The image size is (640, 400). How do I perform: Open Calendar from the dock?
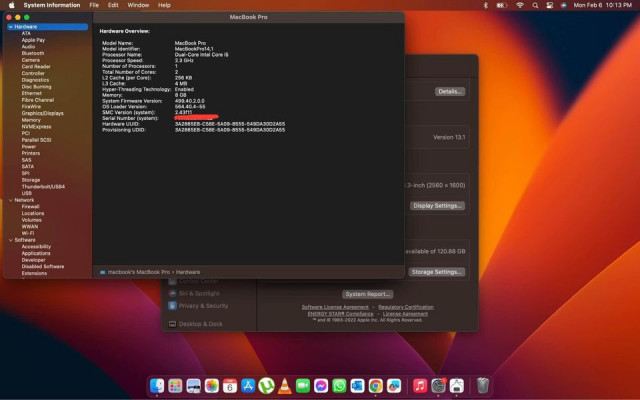[230, 385]
